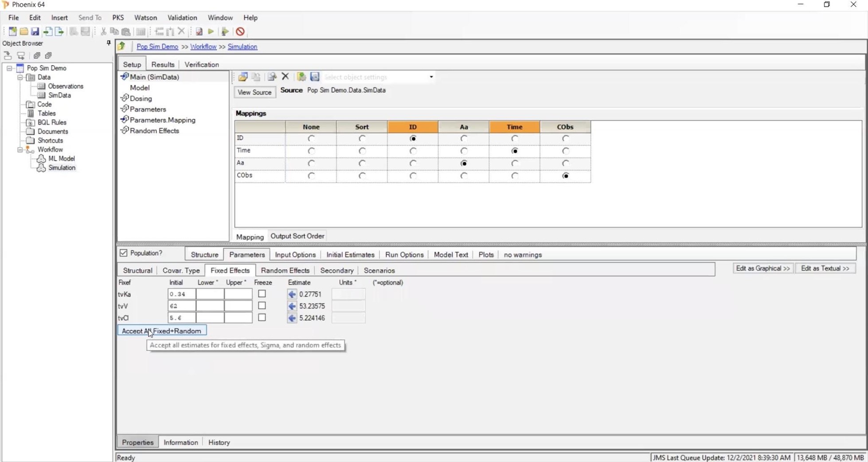Map the CObs row to None
The image size is (868, 462).
[x=311, y=176]
